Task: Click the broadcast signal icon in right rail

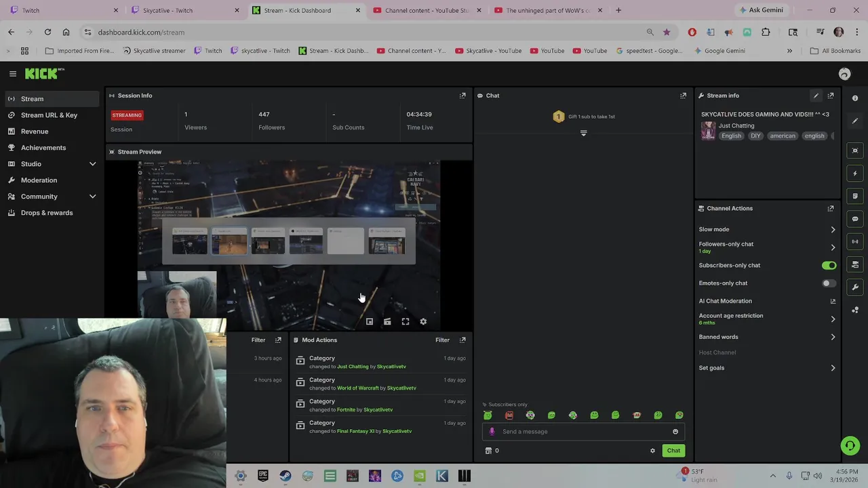Action: (x=855, y=241)
